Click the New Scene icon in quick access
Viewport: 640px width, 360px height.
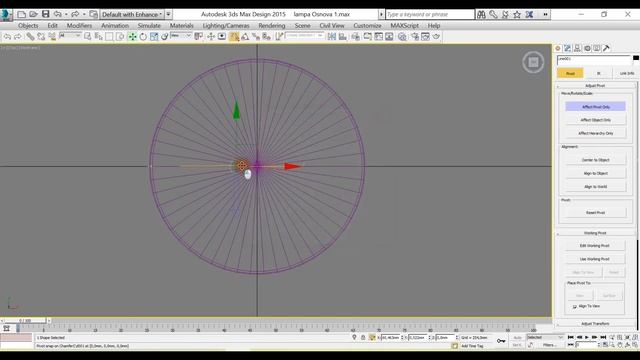coord(22,14)
